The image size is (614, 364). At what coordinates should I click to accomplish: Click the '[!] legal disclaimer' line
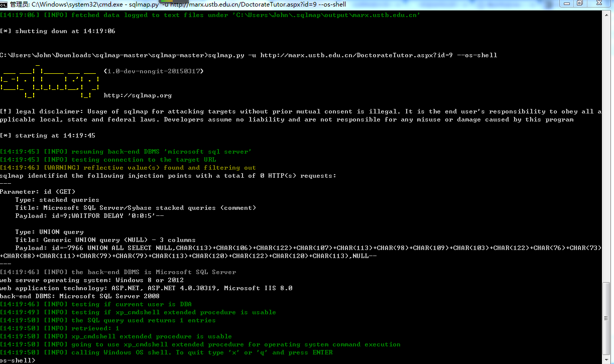click(x=301, y=111)
